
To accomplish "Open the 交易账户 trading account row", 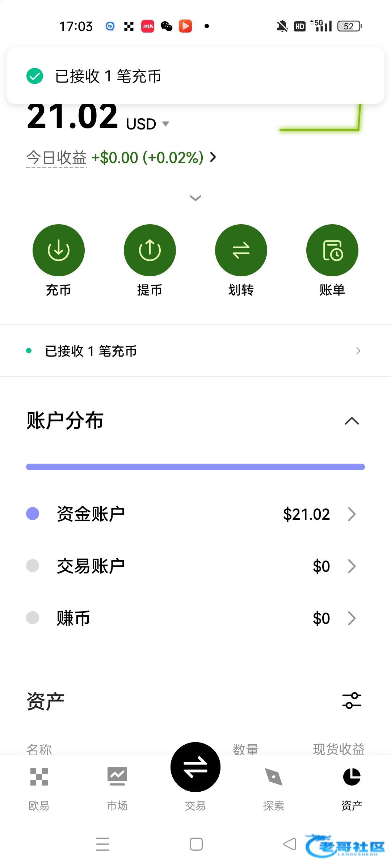I will click(x=195, y=566).
